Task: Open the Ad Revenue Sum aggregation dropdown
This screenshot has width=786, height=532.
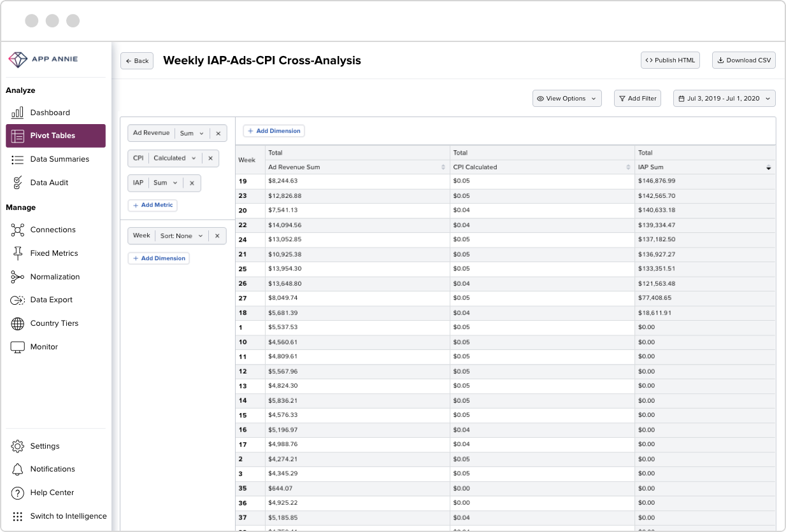Action: tap(192, 134)
